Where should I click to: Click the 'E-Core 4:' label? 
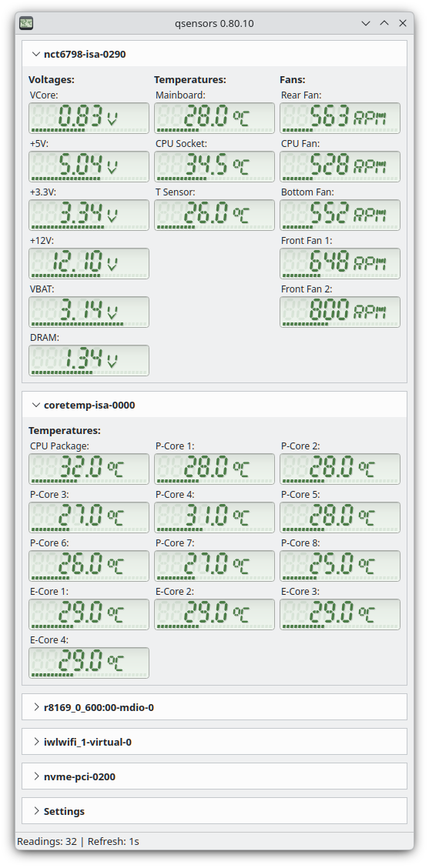49,640
